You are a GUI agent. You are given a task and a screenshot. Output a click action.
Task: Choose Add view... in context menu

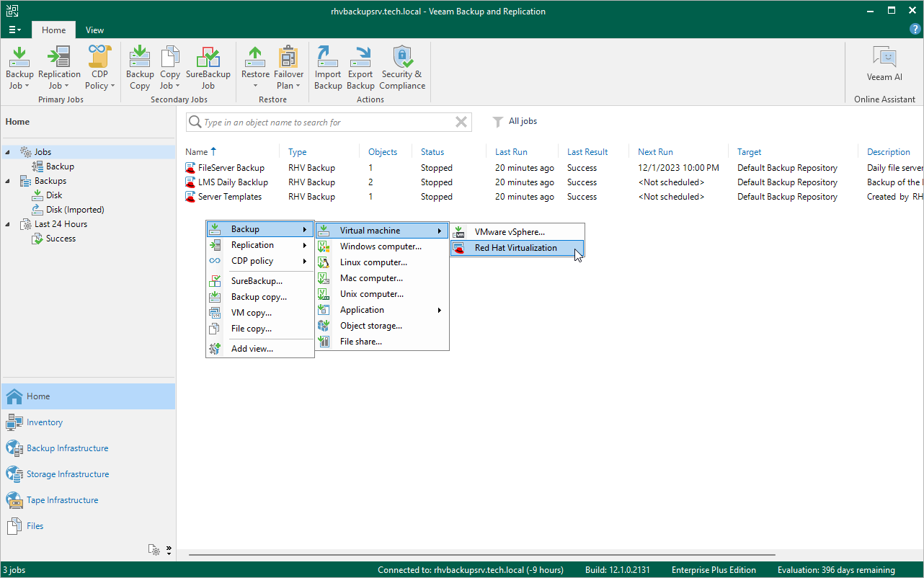(x=260, y=349)
